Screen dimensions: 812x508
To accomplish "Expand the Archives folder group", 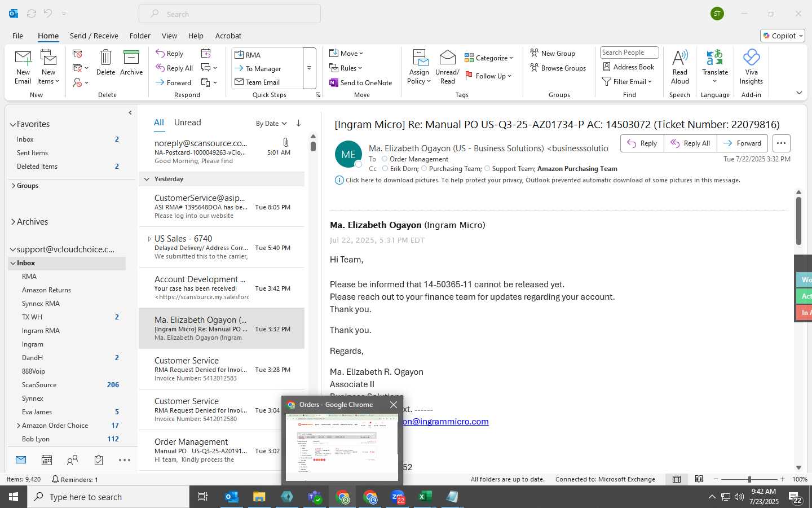I will tap(13, 222).
